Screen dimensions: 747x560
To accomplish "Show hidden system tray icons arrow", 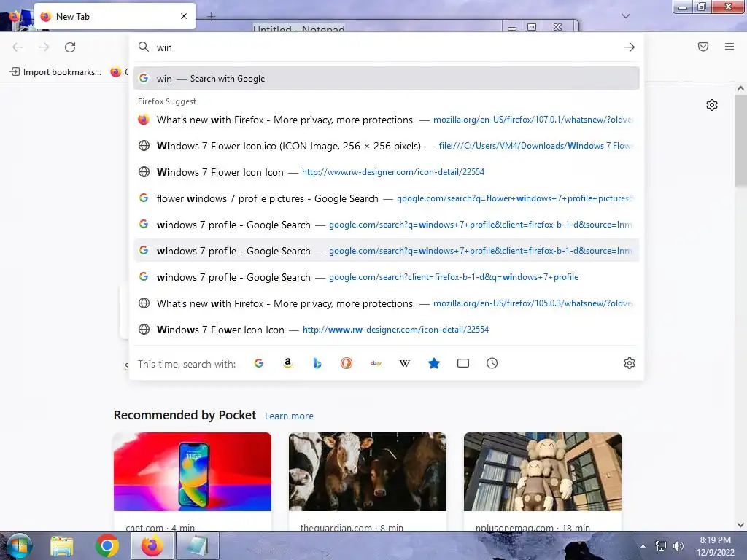I will click(643, 546).
